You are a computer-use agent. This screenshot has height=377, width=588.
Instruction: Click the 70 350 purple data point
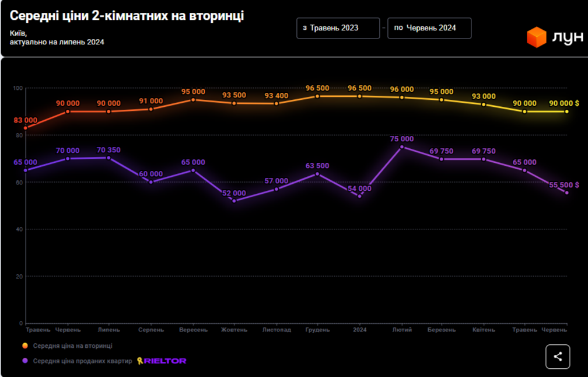108,158
